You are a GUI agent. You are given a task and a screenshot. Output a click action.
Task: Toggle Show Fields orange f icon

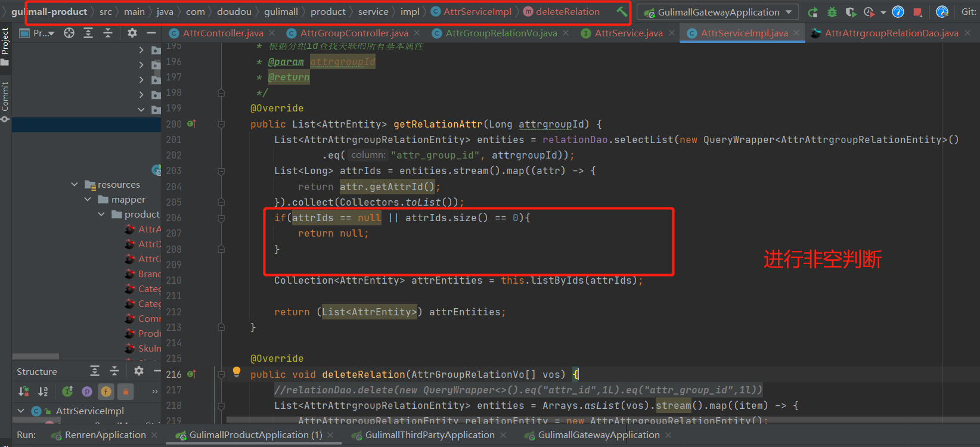(x=106, y=392)
